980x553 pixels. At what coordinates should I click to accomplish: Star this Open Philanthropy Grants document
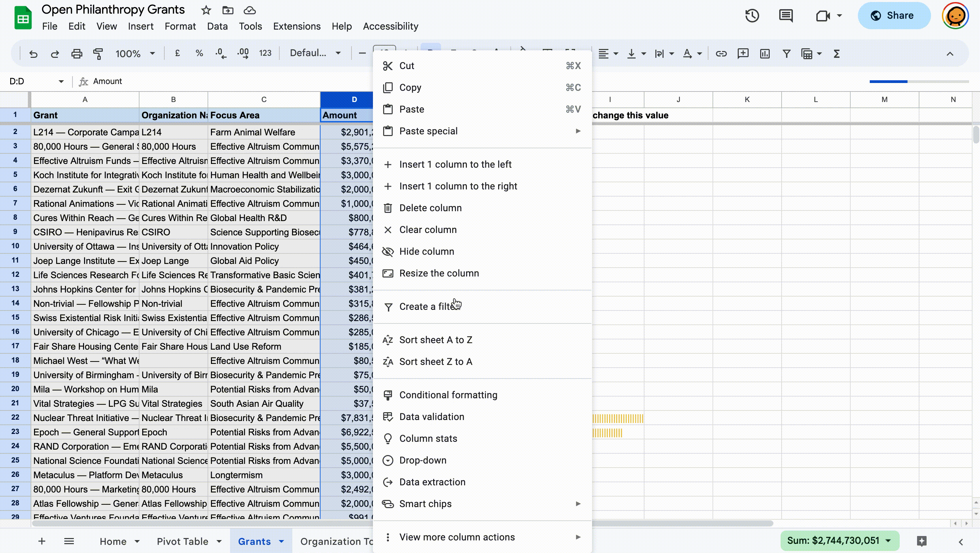click(x=206, y=10)
